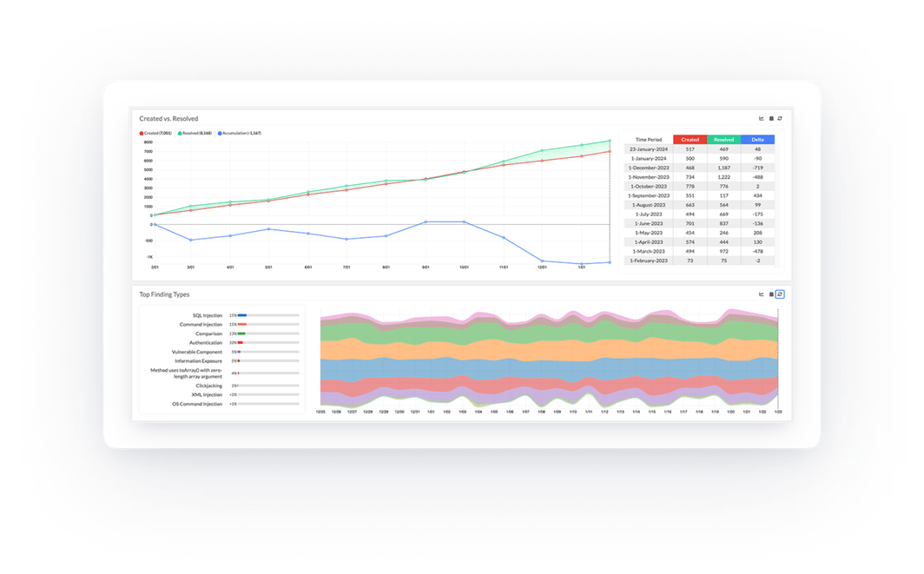The width and height of the screenshot is (924, 574).
Task: Click the Accumulation line point at 3/01
Action: [190, 240]
